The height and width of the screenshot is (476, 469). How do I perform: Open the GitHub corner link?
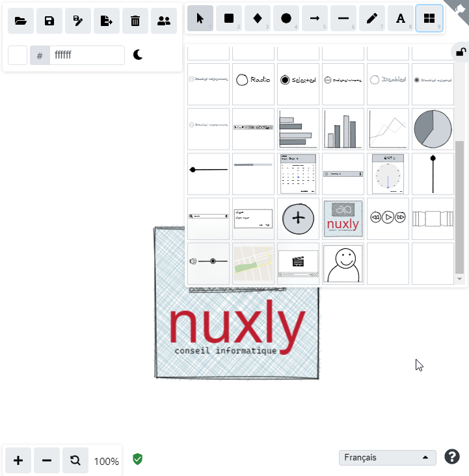click(459, 10)
